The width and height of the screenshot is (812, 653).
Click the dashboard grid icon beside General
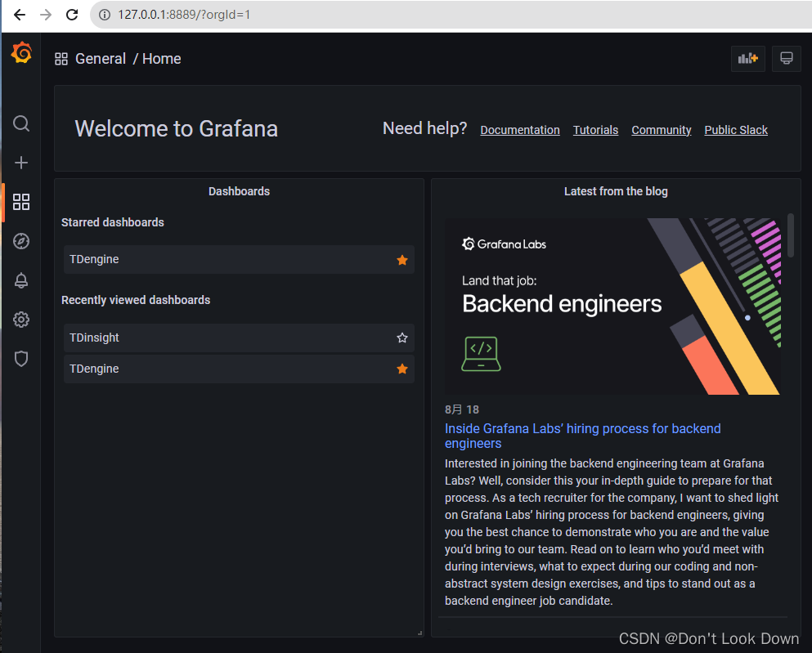coord(61,59)
